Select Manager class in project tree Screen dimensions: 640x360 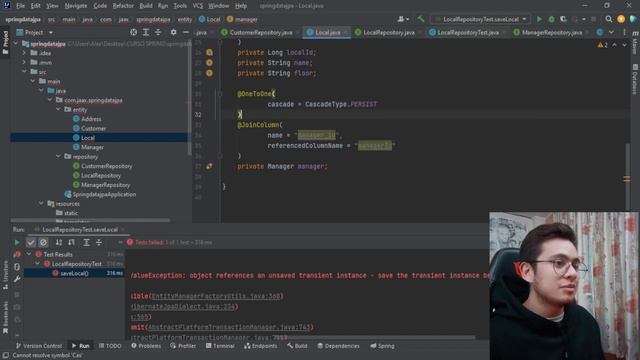pos(92,147)
